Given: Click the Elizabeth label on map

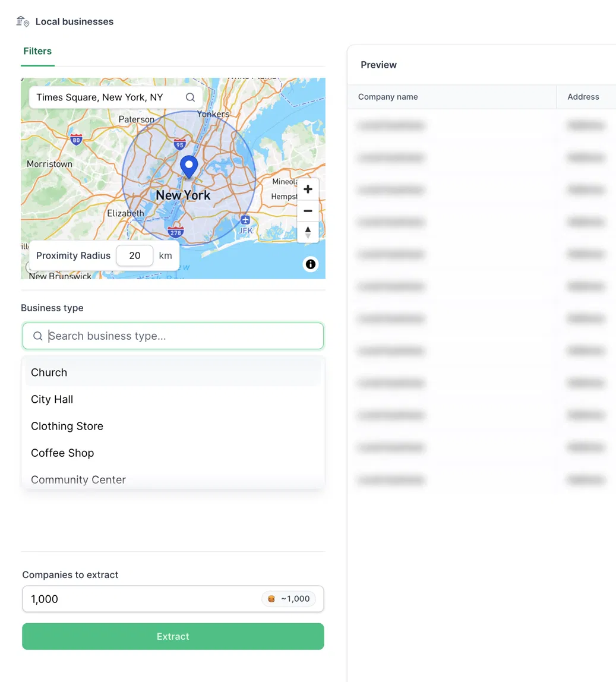Looking at the screenshot, I should tap(126, 213).
